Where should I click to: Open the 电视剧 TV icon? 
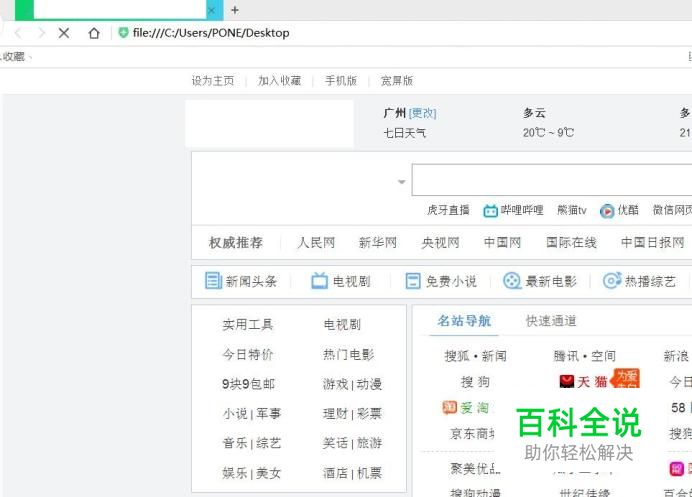tap(319, 281)
